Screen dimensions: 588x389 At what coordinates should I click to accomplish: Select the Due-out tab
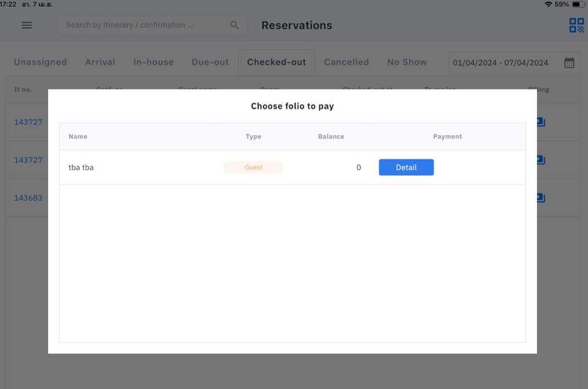tap(210, 62)
